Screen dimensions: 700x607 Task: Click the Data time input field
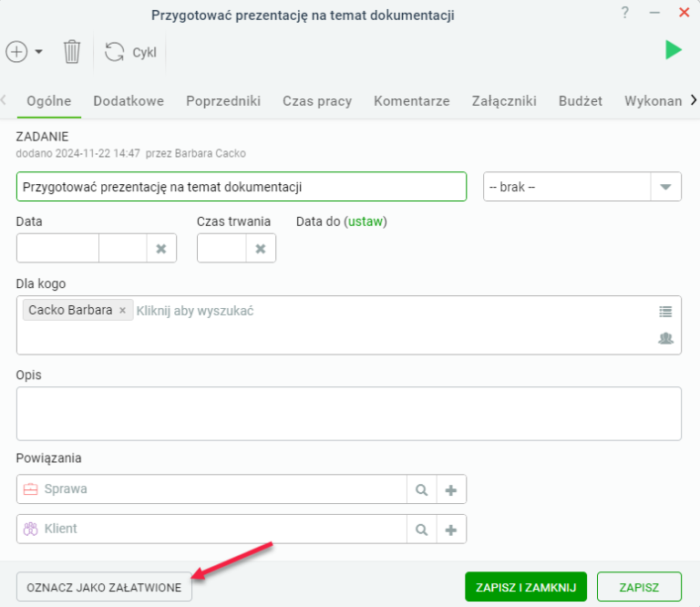coord(123,248)
